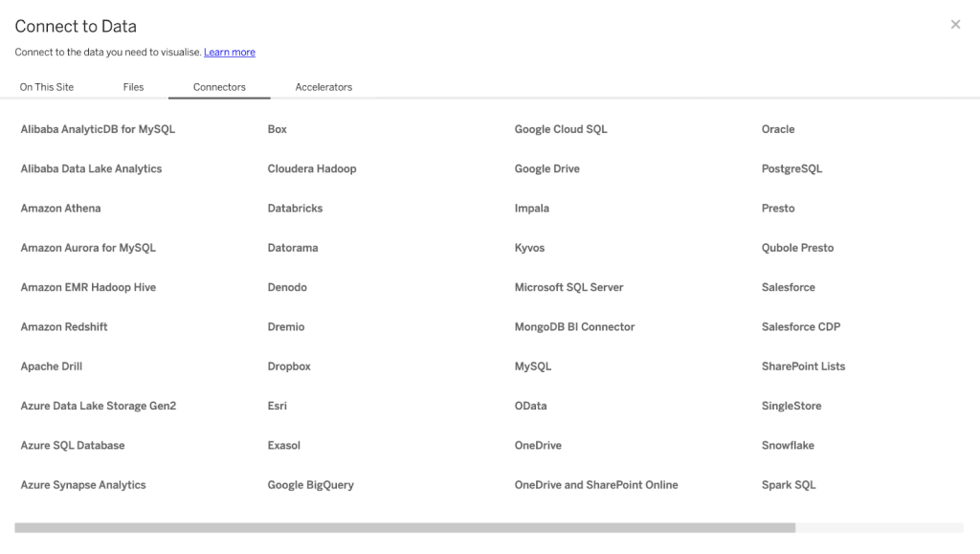Image resolution: width=980 pixels, height=554 pixels.
Task: Click the horizontal scrollbar thumb
Action: click(405, 528)
